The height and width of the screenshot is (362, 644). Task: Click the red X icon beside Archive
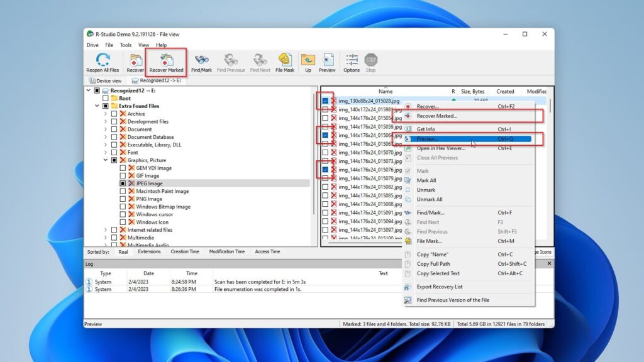(123, 114)
